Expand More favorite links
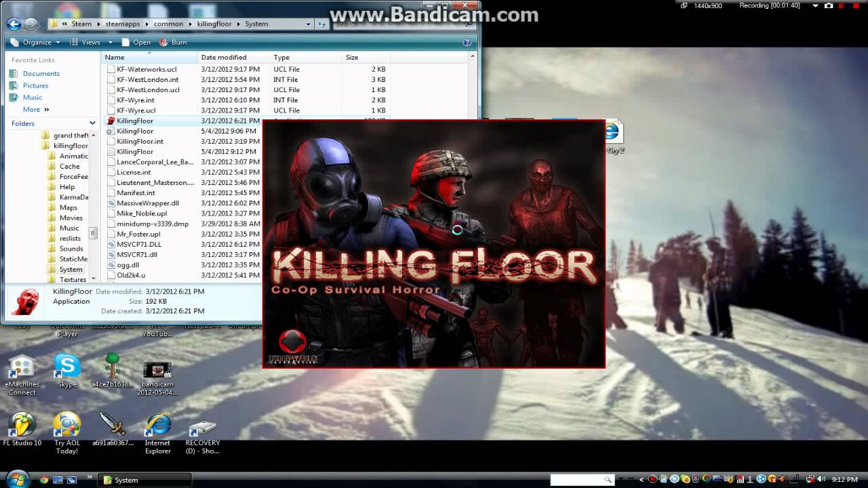 pos(36,109)
